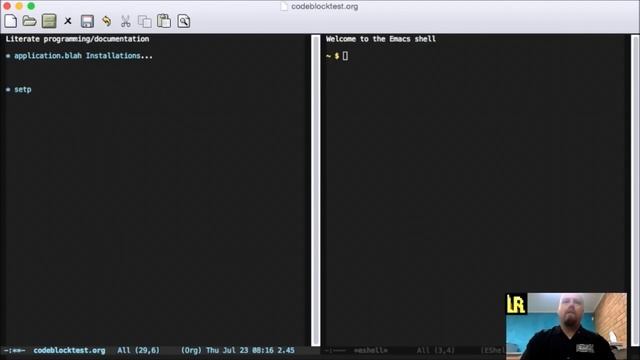Click the (Org) major mode indicator
The width and height of the screenshot is (640, 360).
pyautogui.click(x=191, y=350)
